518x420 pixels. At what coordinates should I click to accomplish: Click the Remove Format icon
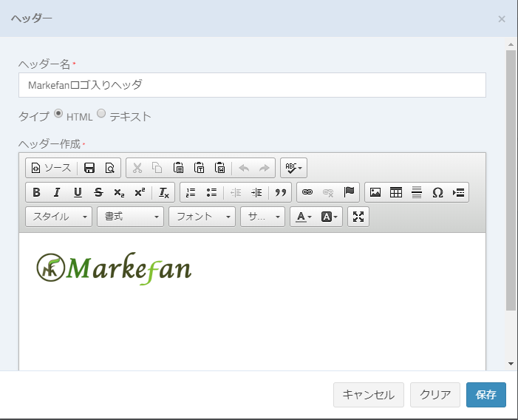(x=164, y=192)
